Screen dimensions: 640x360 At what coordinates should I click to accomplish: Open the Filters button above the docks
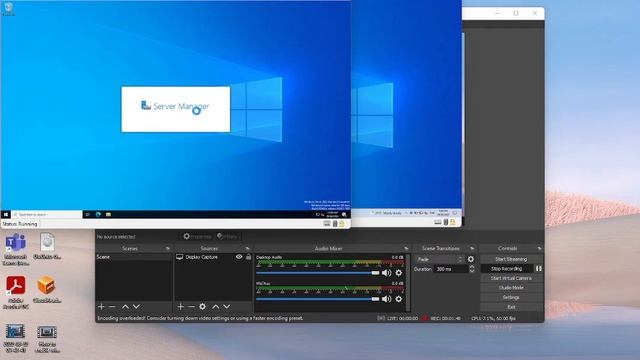click(x=227, y=236)
